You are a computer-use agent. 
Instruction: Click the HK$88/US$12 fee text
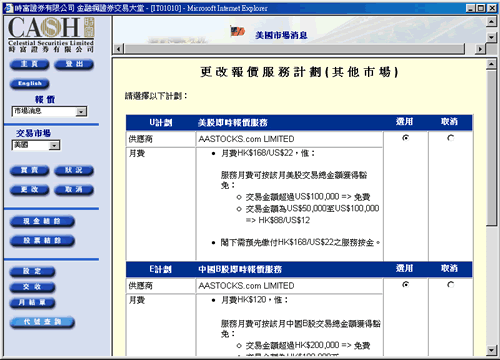click(284, 220)
